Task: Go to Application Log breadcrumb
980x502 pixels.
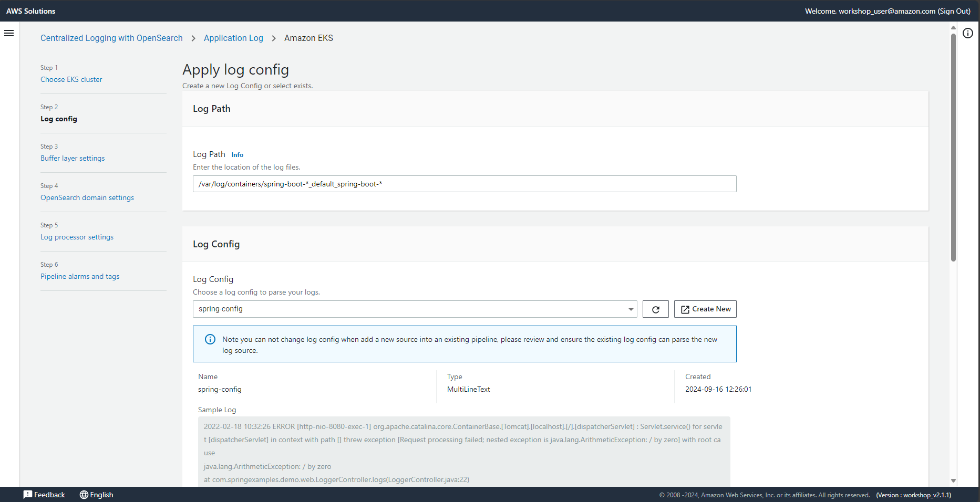Action: coord(233,38)
